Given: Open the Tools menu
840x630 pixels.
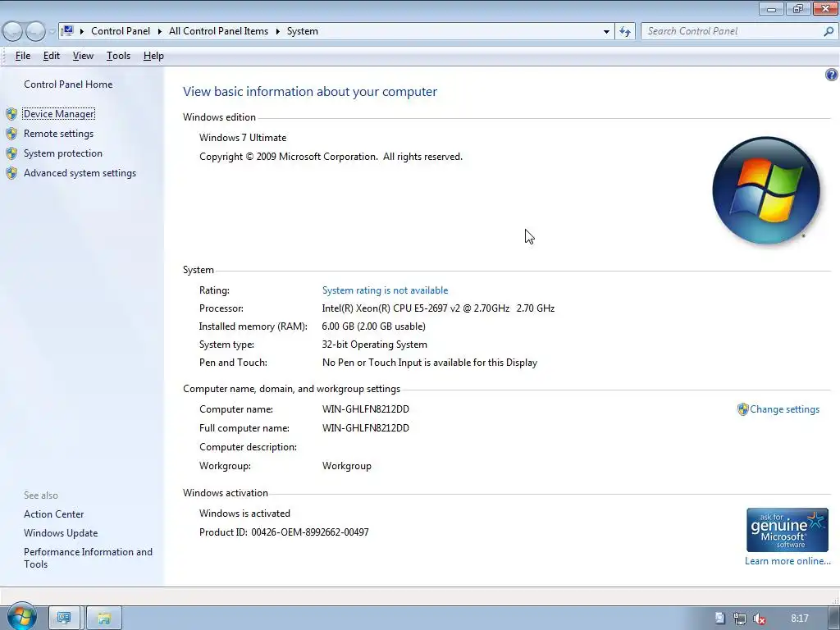Looking at the screenshot, I should 118,56.
